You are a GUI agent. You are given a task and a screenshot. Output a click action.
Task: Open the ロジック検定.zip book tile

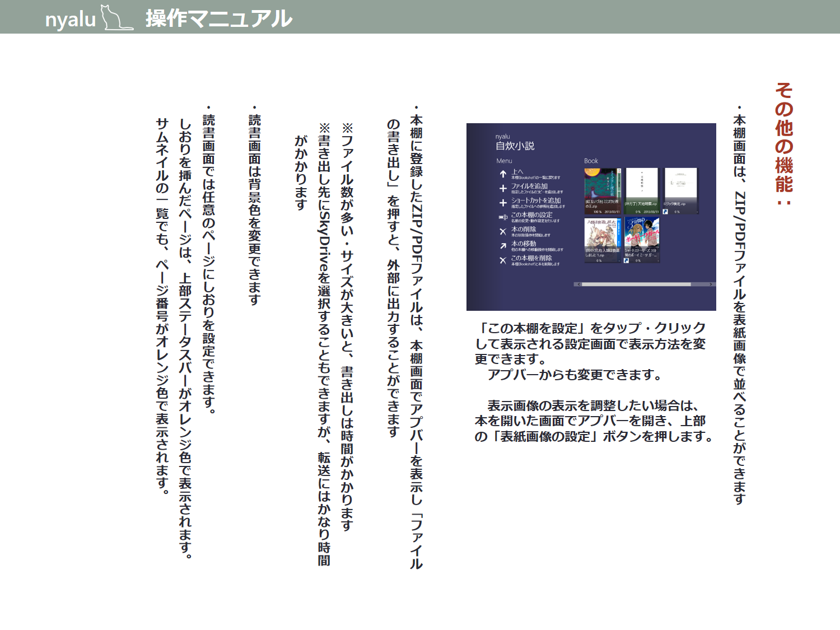pos(681,191)
